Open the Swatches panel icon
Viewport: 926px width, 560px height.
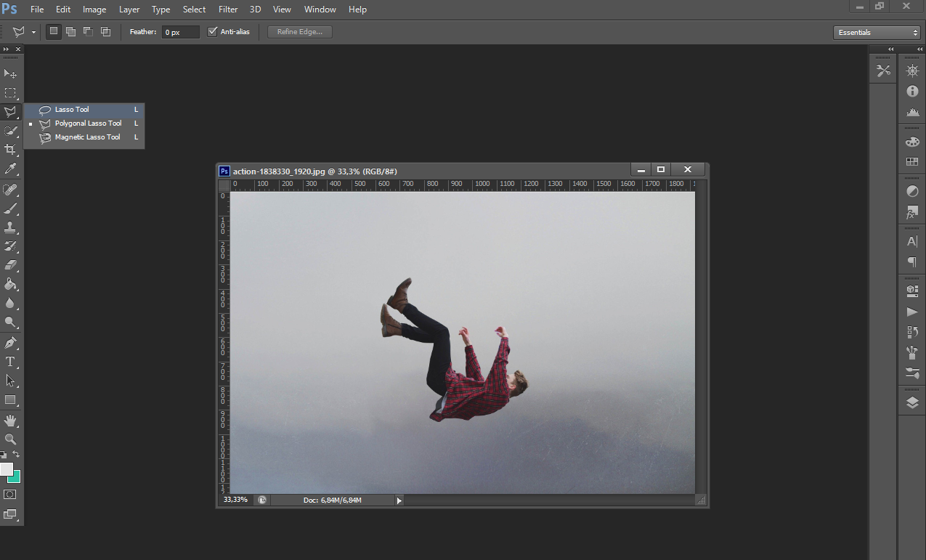pyautogui.click(x=912, y=162)
